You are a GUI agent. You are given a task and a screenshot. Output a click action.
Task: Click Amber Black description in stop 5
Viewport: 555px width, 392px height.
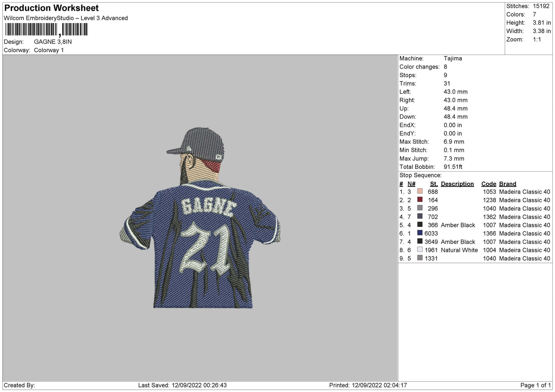458,225
